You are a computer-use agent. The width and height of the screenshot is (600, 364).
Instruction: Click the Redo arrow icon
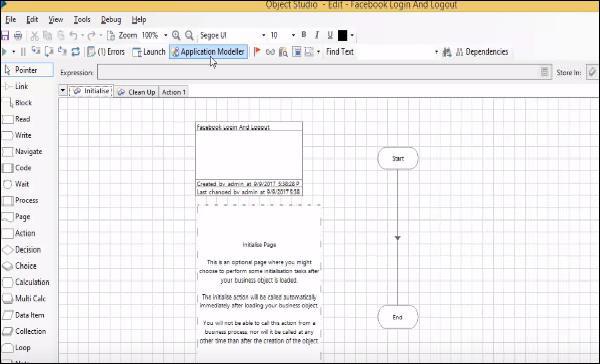tap(91, 36)
